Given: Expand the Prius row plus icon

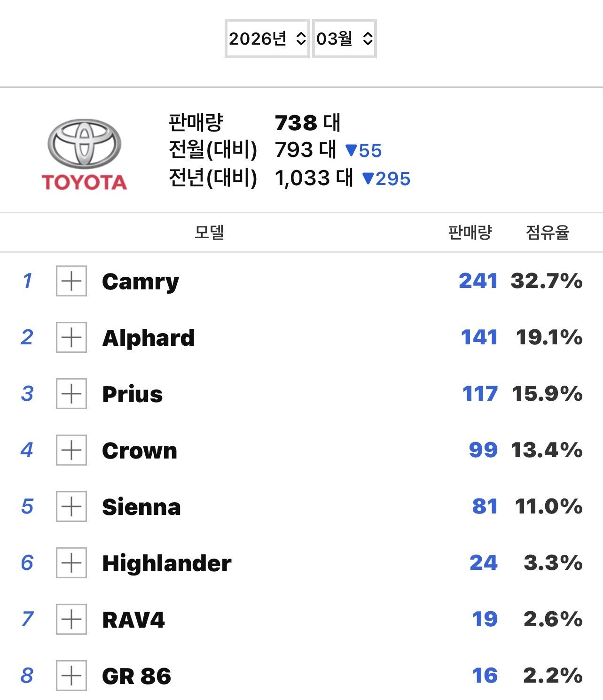Looking at the screenshot, I should pos(71,394).
